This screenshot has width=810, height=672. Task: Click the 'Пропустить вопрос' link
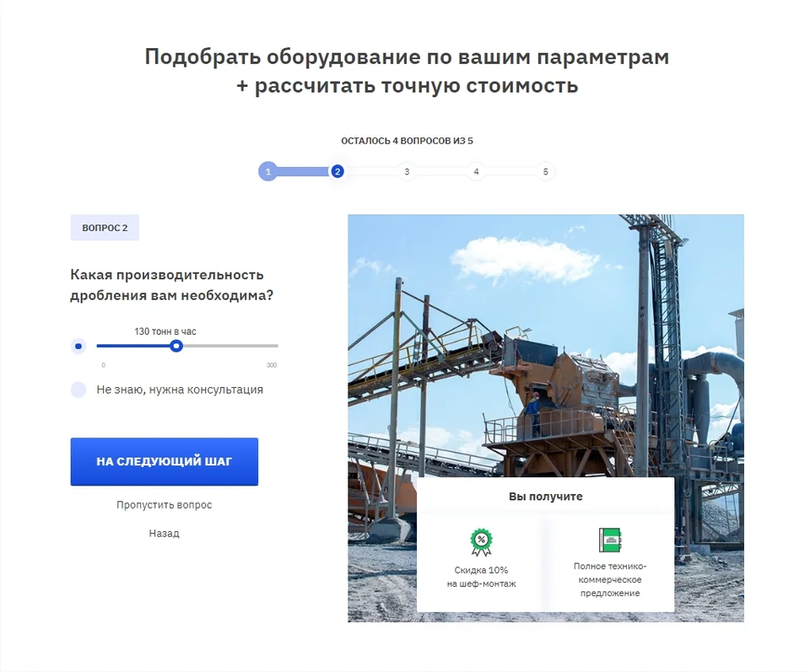[165, 505]
